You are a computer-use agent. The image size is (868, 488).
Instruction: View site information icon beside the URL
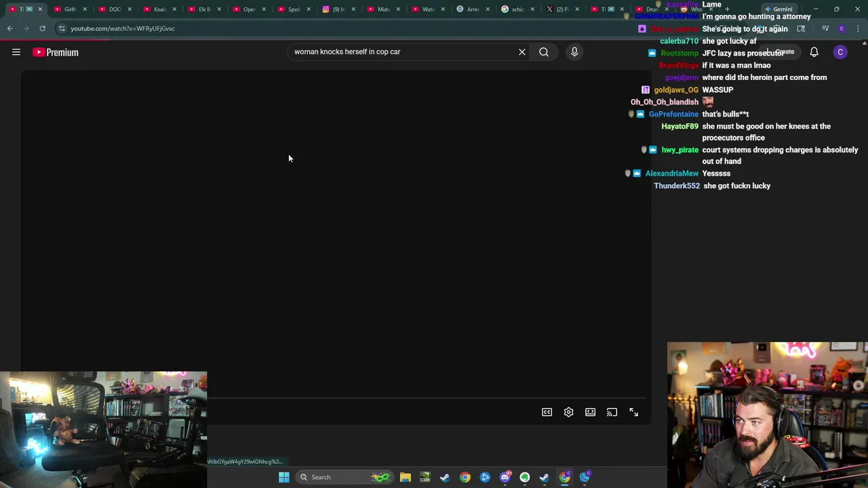coord(62,28)
